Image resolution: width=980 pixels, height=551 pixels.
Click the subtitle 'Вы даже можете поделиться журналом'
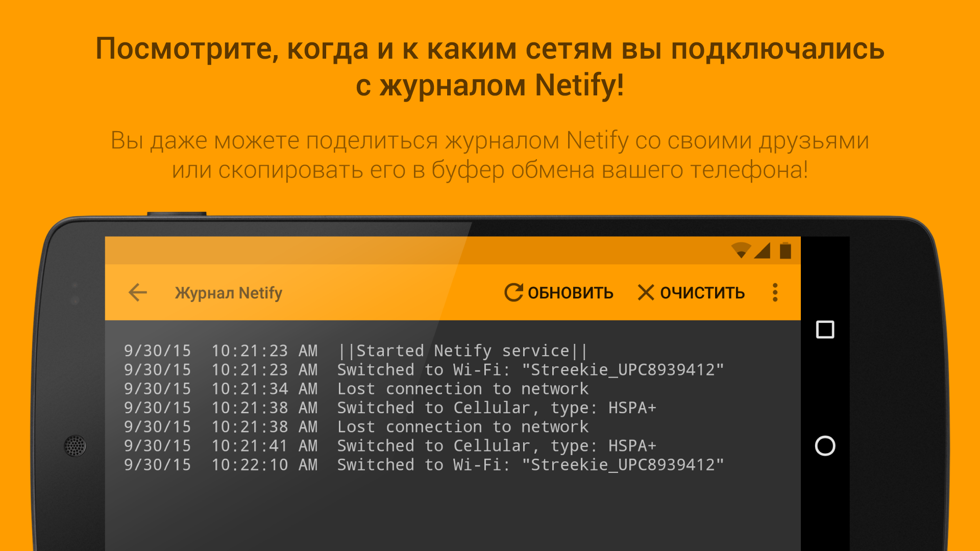click(x=490, y=155)
